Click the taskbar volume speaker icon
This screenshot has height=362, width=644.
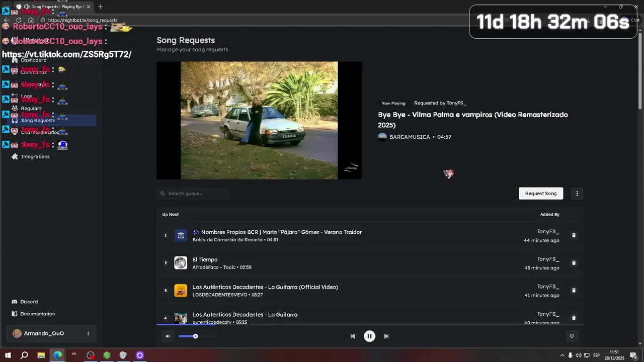[578, 355]
